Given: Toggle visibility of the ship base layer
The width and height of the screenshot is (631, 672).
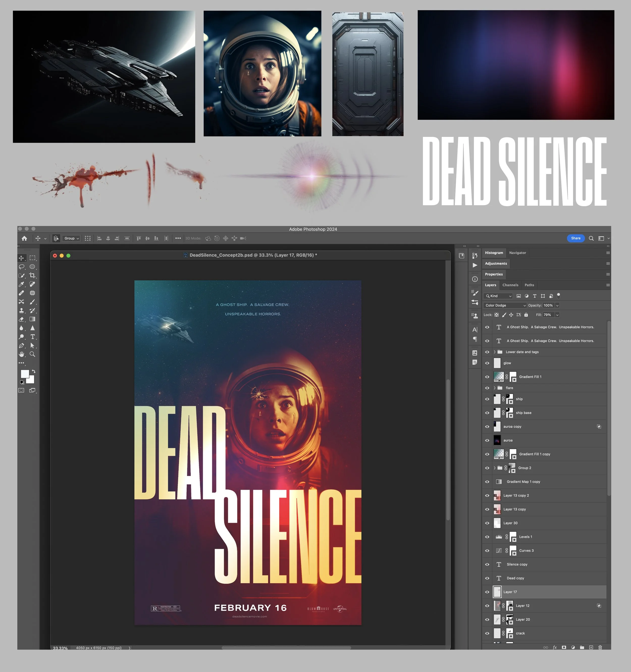Looking at the screenshot, I should [x=487, y=413].
